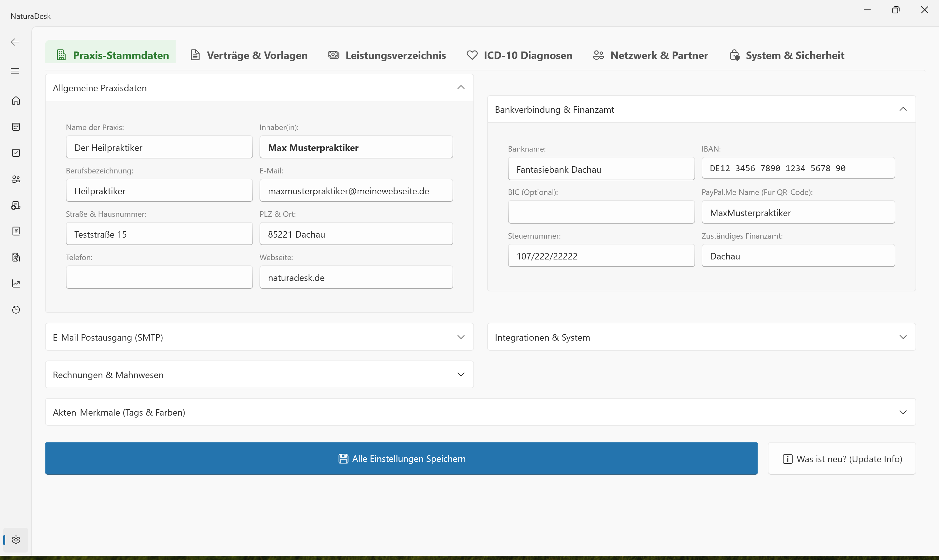Toggle the hamburger navigation menu
The width and height of the screenshot is (939, 560).
(15, 71)
